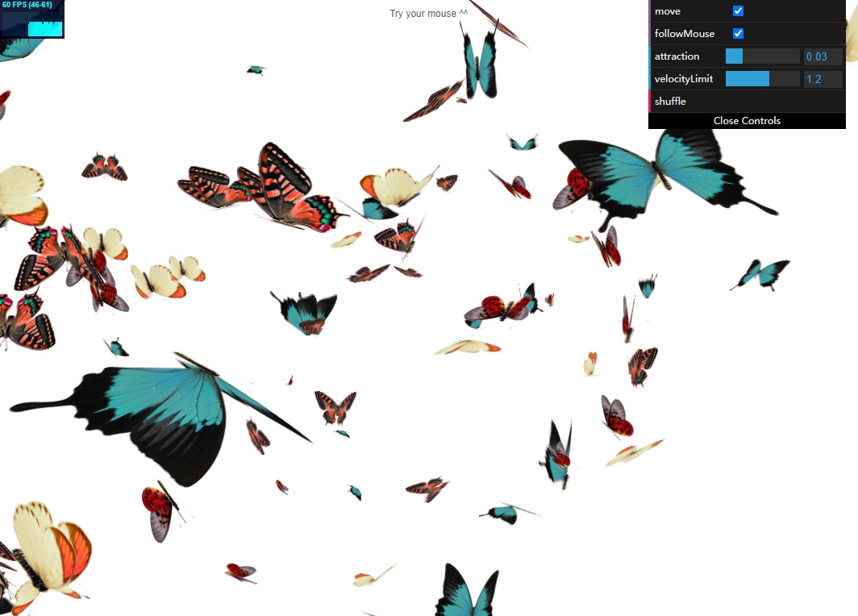This screenshot has width=858, height=616.
Task: Click the cream butterfly with orange wing tips at upper center
Action: point(395,189)
